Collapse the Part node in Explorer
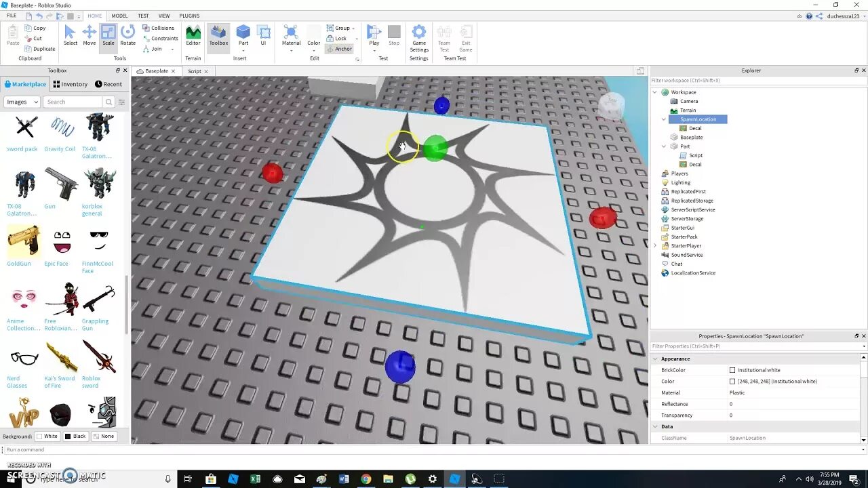The width and height of the screenshot is (868, 488). (x=664, y=146)
